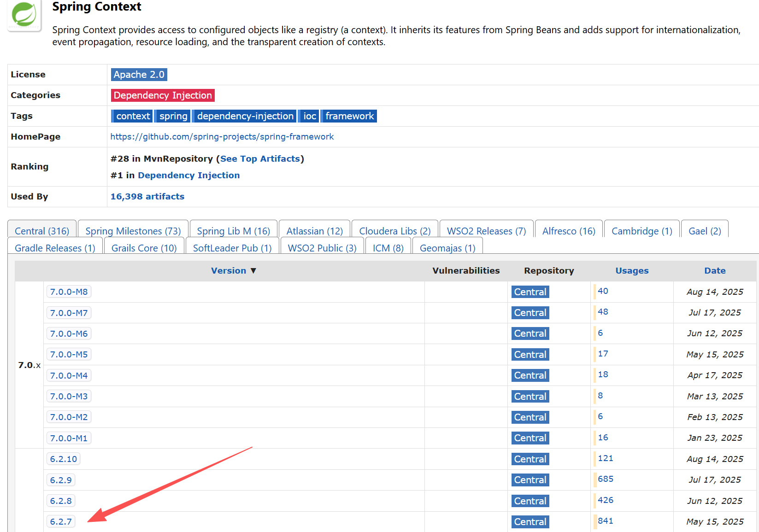
Task: Switch to Spring Lib M (16) tab
Action: click(234, 231)
